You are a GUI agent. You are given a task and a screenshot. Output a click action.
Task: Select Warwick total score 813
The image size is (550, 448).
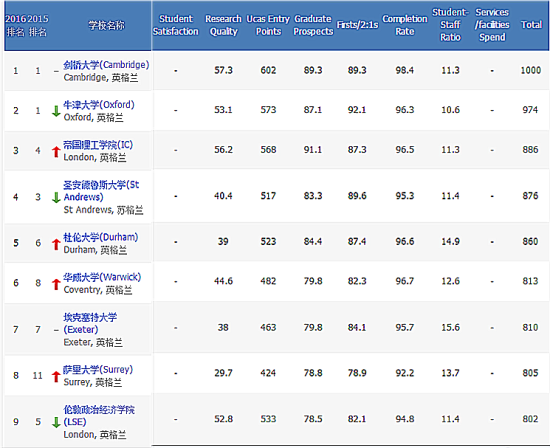click(530, 281)
